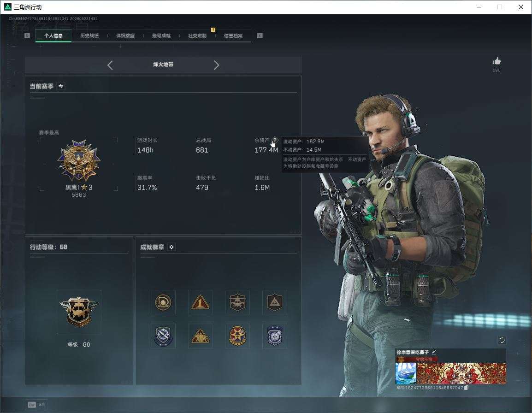The image size is (532, 413).
Task: Open the gear settings next to 成就徽章
Action: pos(171,247)
